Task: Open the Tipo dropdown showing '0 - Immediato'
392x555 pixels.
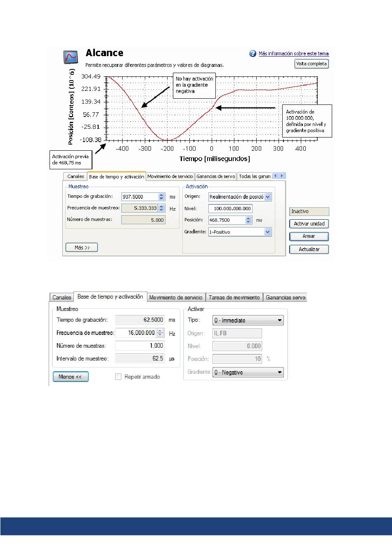Action: [248, 320]
